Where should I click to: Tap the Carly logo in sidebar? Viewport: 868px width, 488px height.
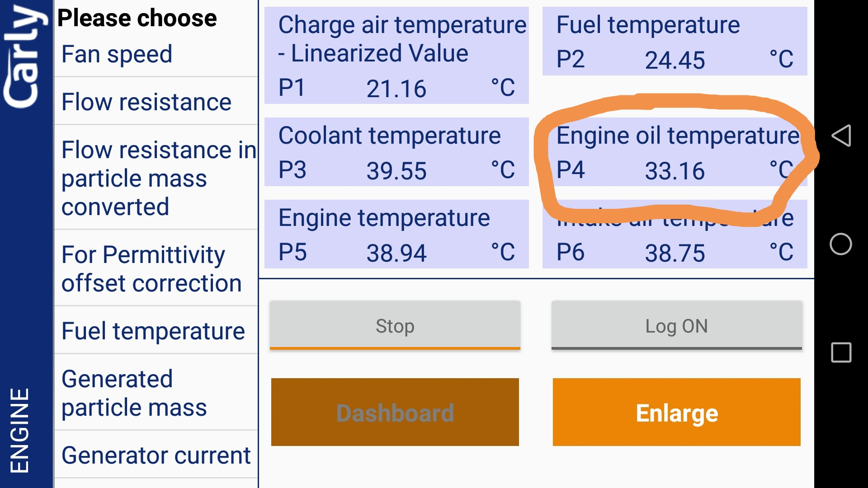click(25, 56)
